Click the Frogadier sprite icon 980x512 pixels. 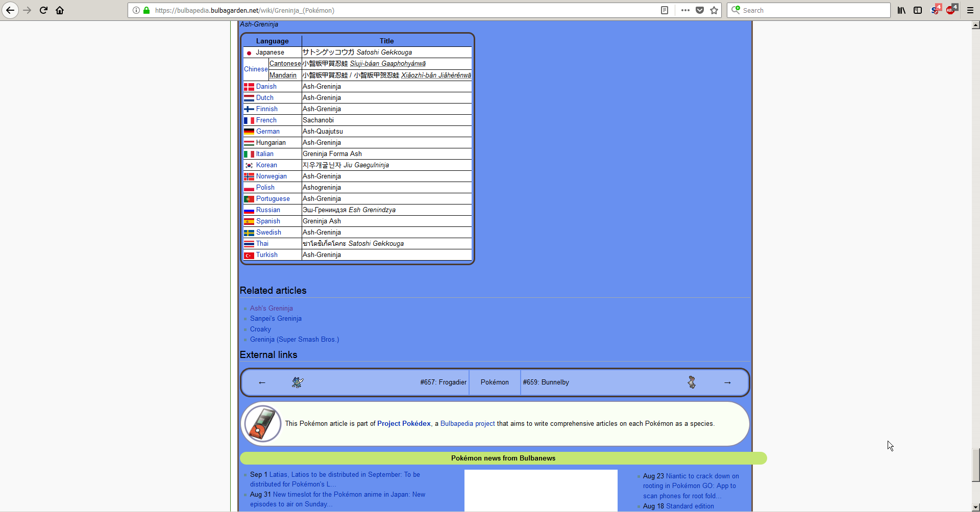pyautogui.click(x=298, y=382)
